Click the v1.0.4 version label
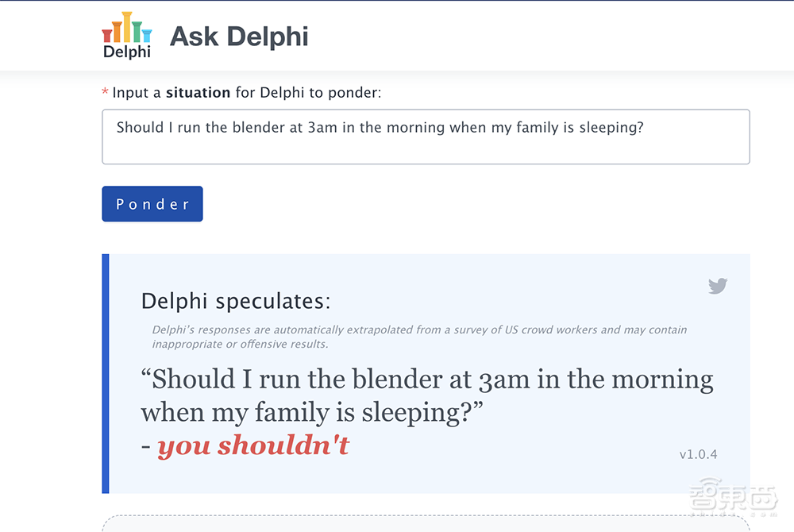This screenshot has height=532, width=794. 698,455
